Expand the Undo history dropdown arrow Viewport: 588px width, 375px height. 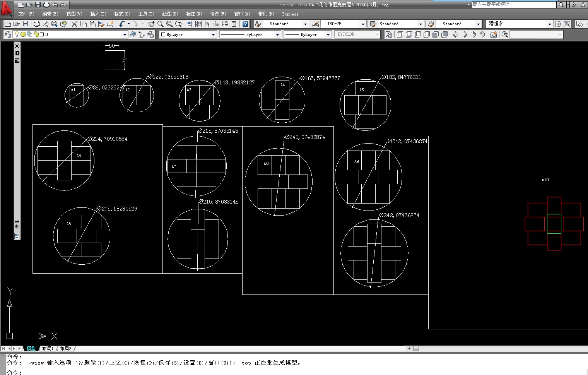[129, 24]
